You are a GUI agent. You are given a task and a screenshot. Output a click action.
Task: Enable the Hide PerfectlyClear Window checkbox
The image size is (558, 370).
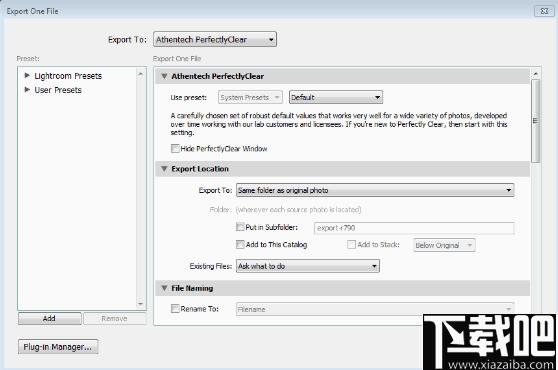tap(175, 148)
